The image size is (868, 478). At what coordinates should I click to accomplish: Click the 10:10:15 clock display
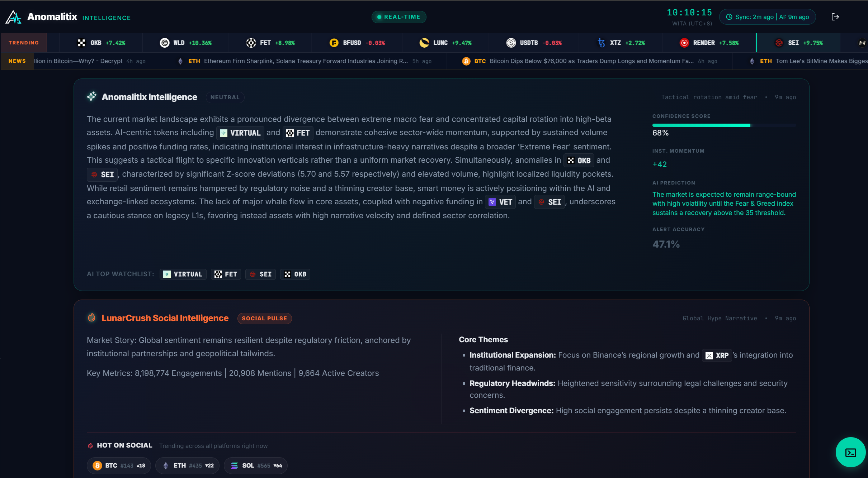click(x=689, y=13)
